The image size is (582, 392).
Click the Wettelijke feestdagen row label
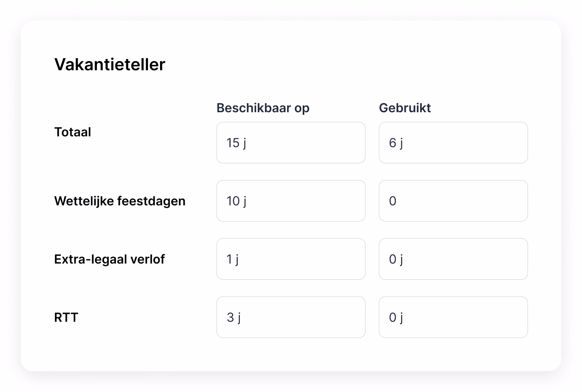tap(120, 201)
